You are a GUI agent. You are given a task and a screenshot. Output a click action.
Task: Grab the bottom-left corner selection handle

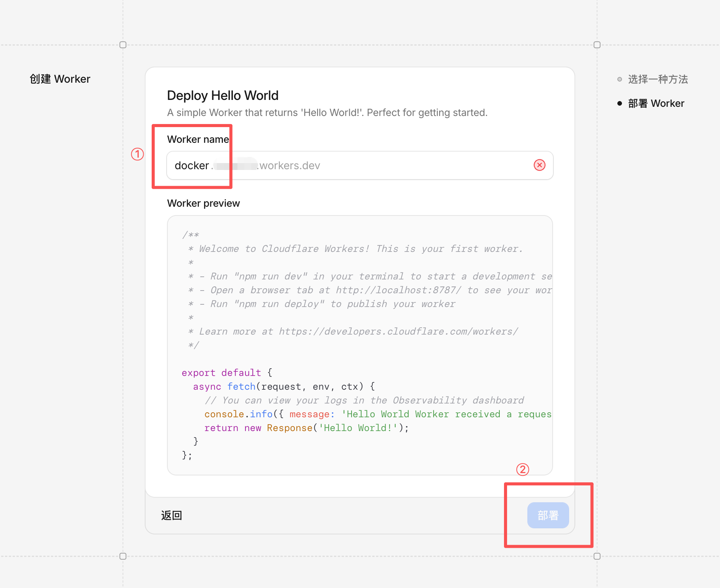pos(123,556)
